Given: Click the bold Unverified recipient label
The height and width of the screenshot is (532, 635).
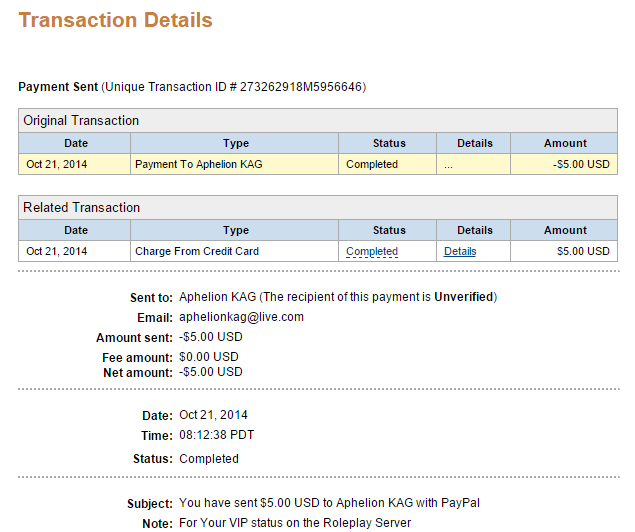Looking at the screenshot, I should coord(463,297).
